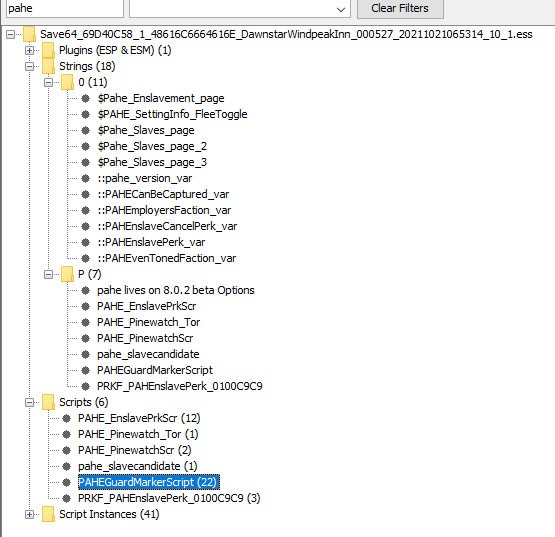Select the $Pahe_Slaves_page_2 string

(x=152, y=146)
